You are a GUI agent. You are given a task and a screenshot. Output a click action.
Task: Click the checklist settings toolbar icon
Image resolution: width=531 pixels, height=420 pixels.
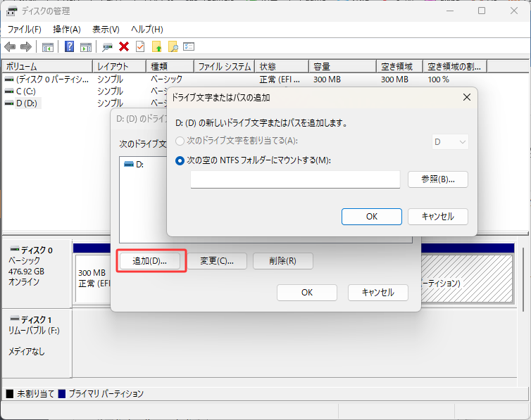(189, 46)
